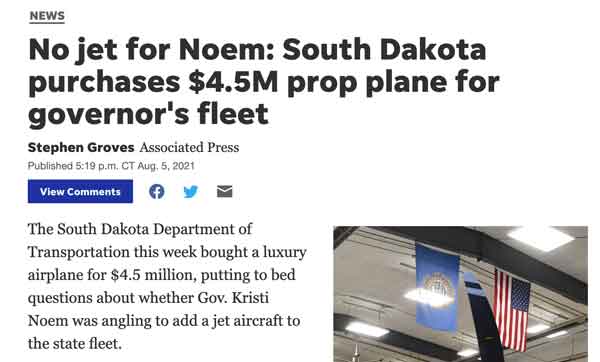
Task: Open the View Comments button
Action: coord(80,191)
